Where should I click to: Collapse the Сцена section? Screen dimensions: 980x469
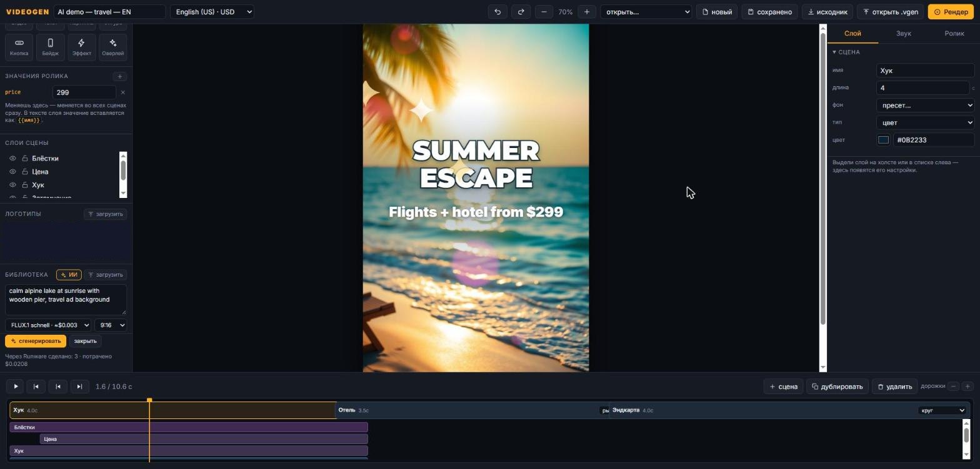click(846, 52)
